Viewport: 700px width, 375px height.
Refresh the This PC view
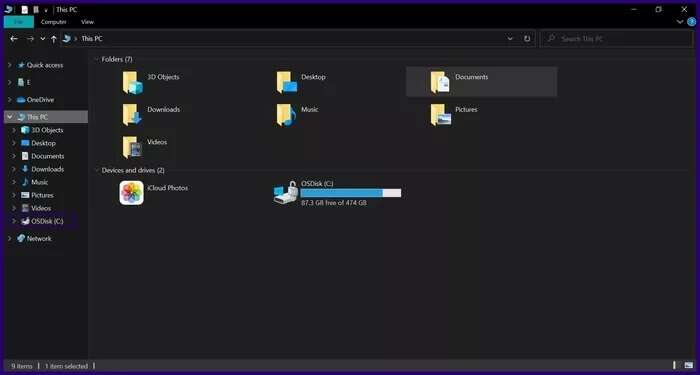tap(527, 39)
